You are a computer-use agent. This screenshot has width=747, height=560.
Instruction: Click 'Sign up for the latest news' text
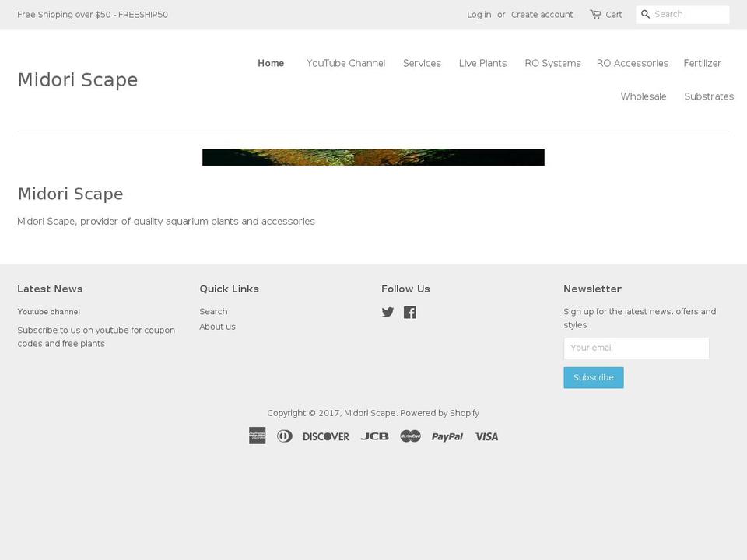pyautogui.click(x=640, y=318)
